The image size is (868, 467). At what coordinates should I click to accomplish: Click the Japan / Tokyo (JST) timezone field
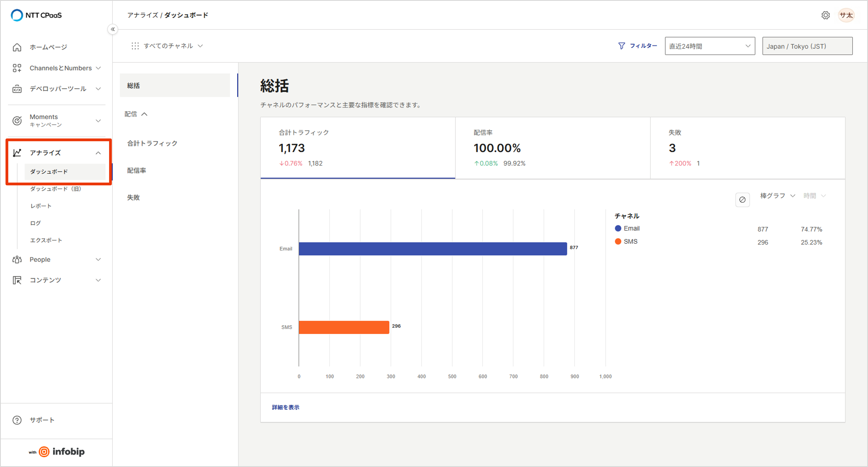(807, 46)
